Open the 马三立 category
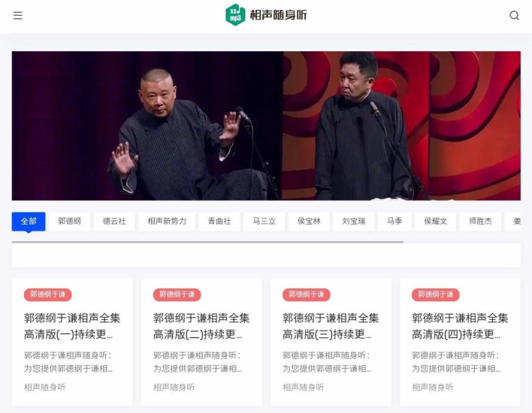 click(264, 222)
